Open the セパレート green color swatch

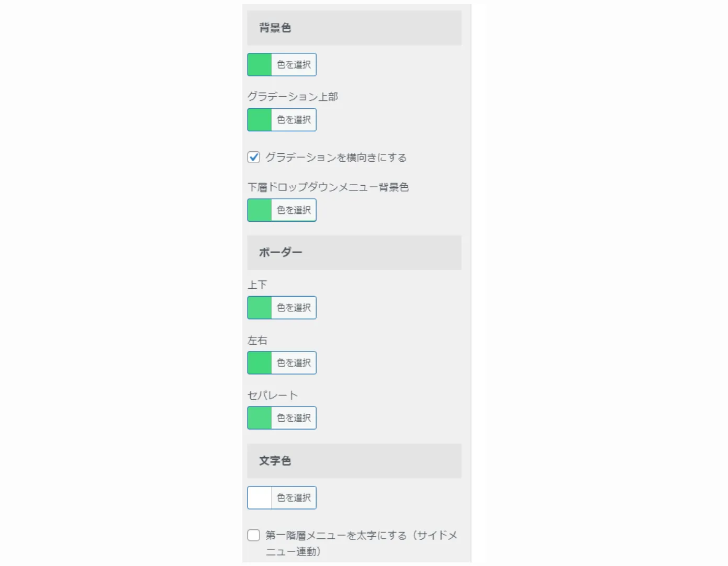(259, 417)
